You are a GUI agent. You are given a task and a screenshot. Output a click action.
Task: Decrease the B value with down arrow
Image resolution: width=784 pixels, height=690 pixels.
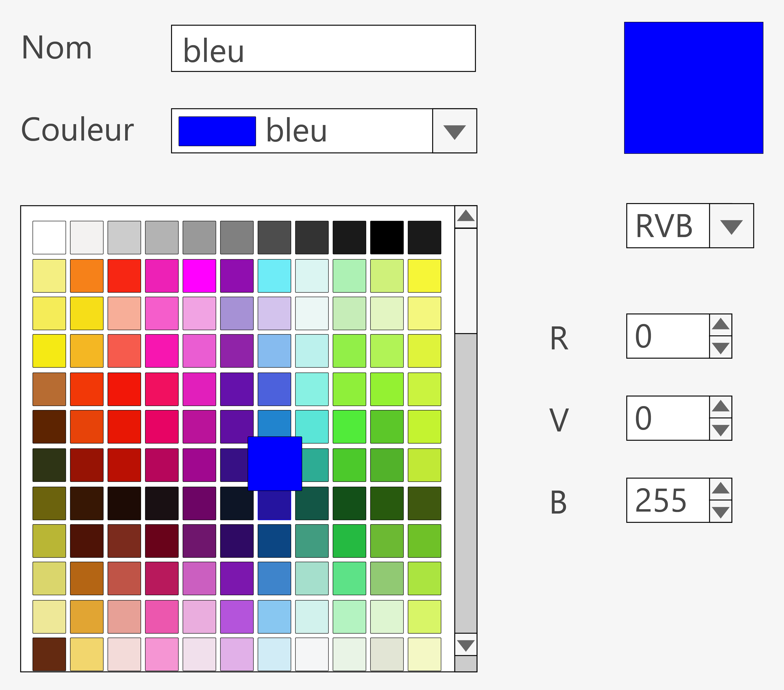point(720,512)
